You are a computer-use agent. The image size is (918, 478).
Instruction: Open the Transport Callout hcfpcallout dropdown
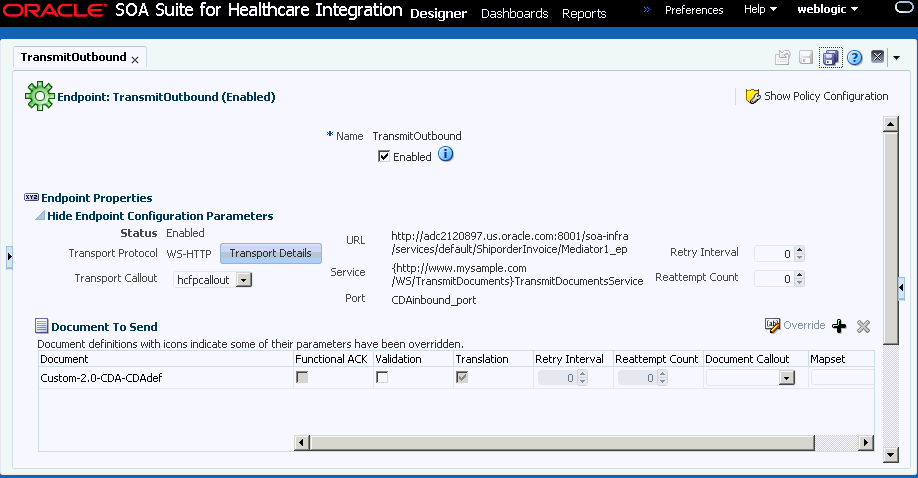244,280
